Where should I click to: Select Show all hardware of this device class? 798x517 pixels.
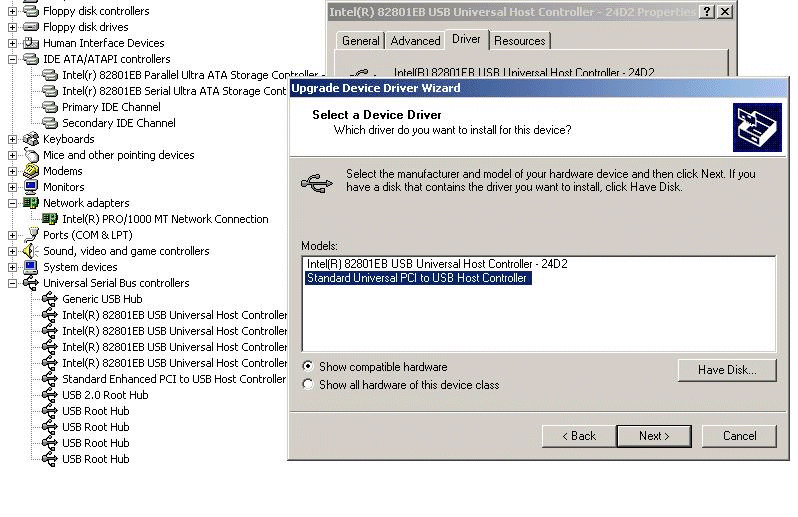point(309,385)
